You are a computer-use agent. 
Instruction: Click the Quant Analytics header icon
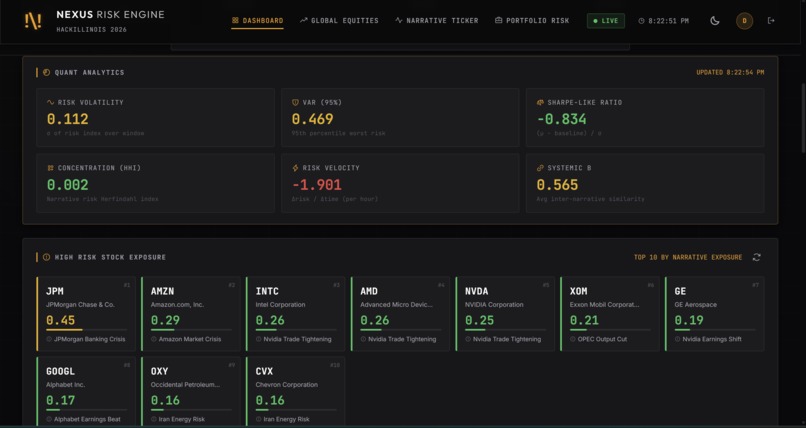point(46,72)
